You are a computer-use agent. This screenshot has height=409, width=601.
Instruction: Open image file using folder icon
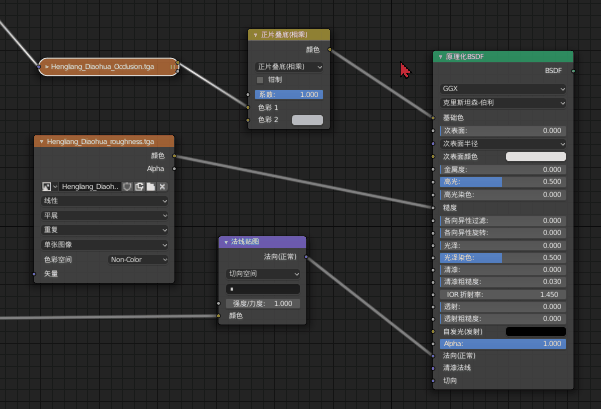click(x=151, y=187)
